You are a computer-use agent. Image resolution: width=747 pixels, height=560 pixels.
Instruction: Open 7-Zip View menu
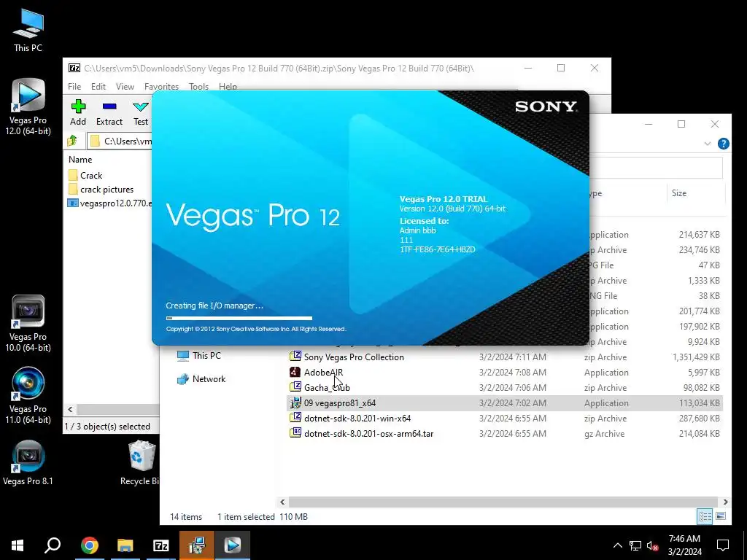click(x=125, y=87)
